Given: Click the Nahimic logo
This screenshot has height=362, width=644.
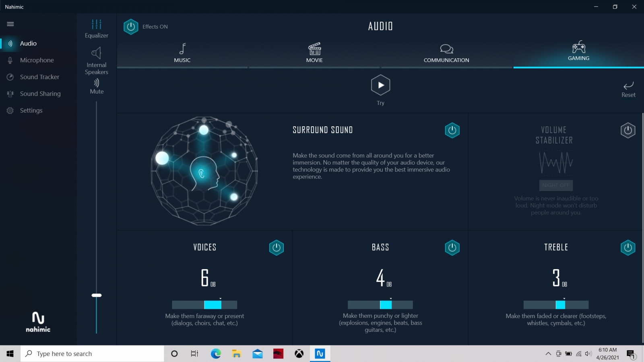Looking at the screenshot, I should [38, 322].
